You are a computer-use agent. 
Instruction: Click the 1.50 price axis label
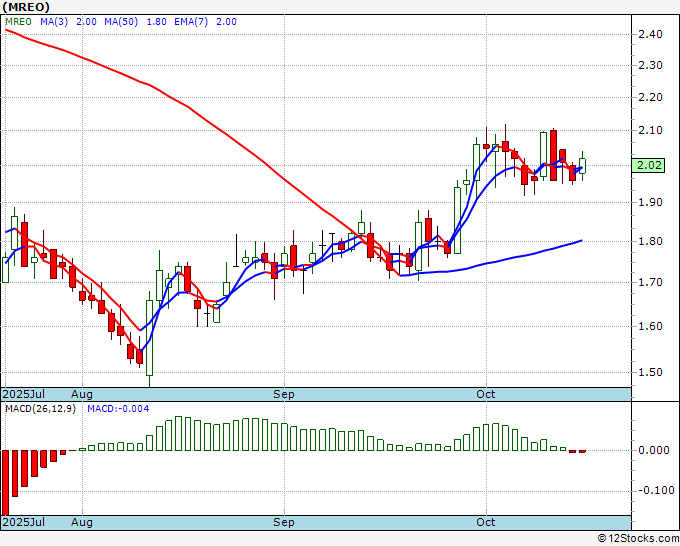(x=651, y=372)
